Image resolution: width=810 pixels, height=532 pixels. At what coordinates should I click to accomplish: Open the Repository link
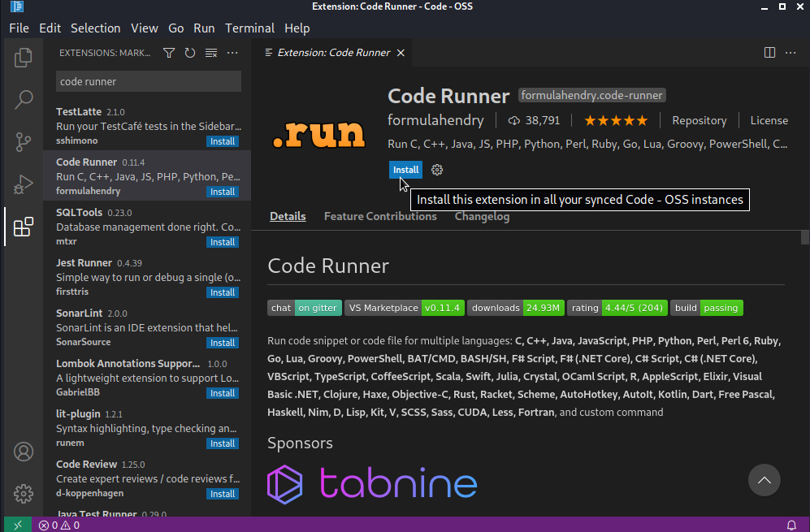[x=699, y=121]
